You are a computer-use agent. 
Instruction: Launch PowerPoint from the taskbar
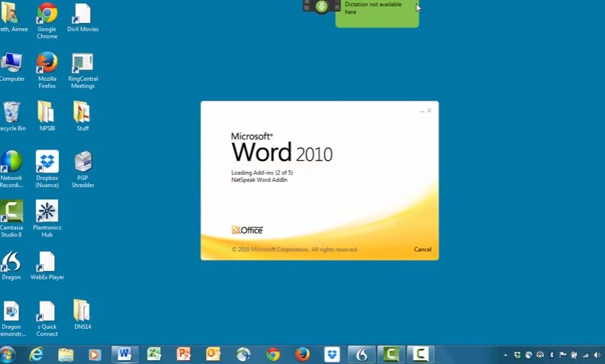click(x=184, y=354)
